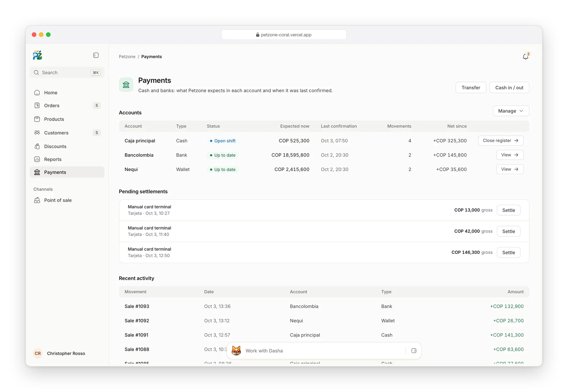This screenshot has width=568, height=392.
Task: Click the Products box icon
Action: tap(37, 119)
